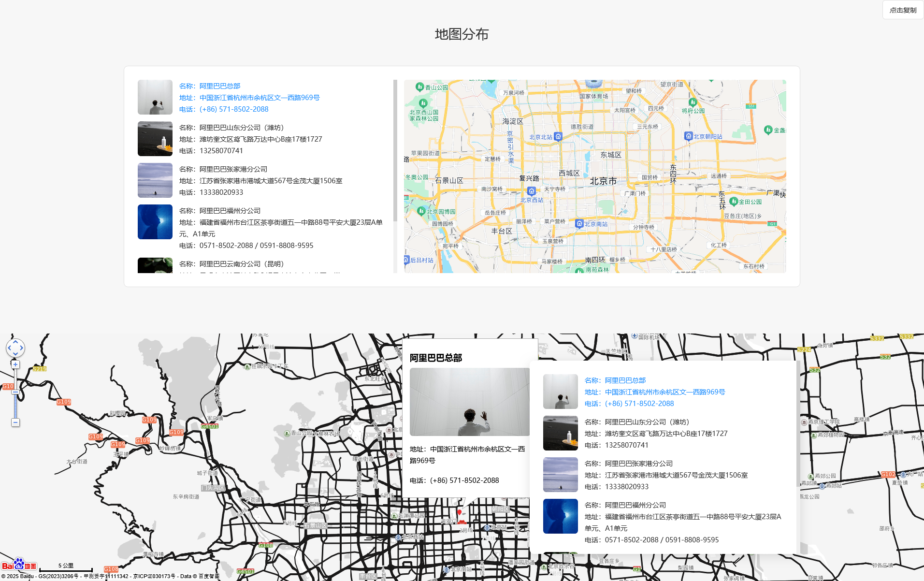The image size is (924, 581).
Task: Click the pan-left arrow on the map compass
Action: (x=9, y=348)
